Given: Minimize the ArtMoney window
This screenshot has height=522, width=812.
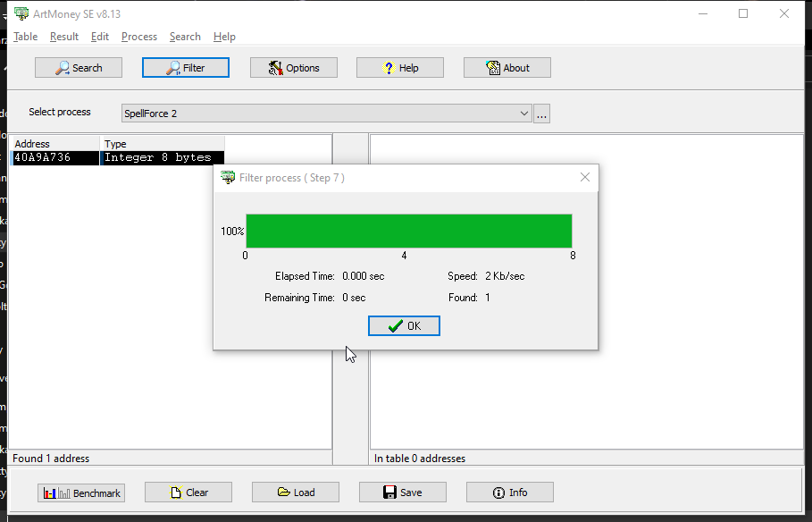Looking at the screenshot, I should pyautogui.click(x=703, y=13).
